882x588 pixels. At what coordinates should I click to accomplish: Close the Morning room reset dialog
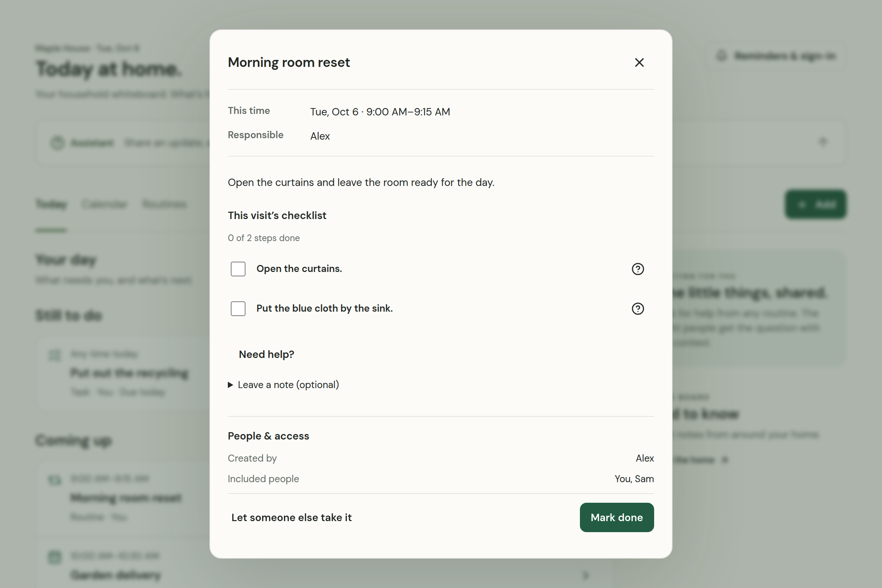pos(639,62)
